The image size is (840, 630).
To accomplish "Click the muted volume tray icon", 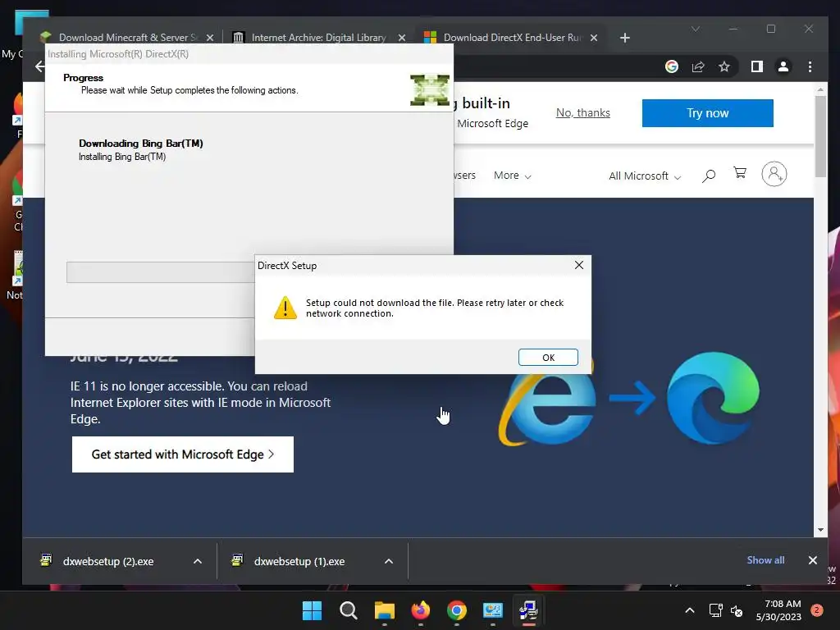I will (737, 610).
